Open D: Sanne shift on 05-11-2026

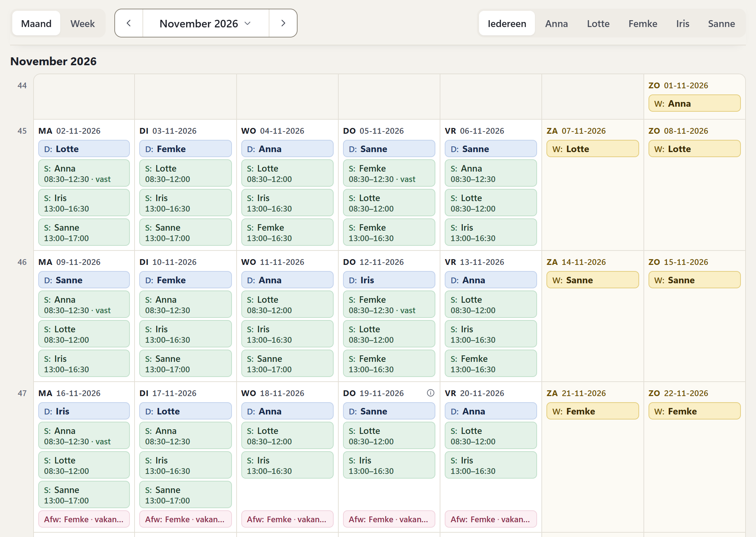(389, 149)
